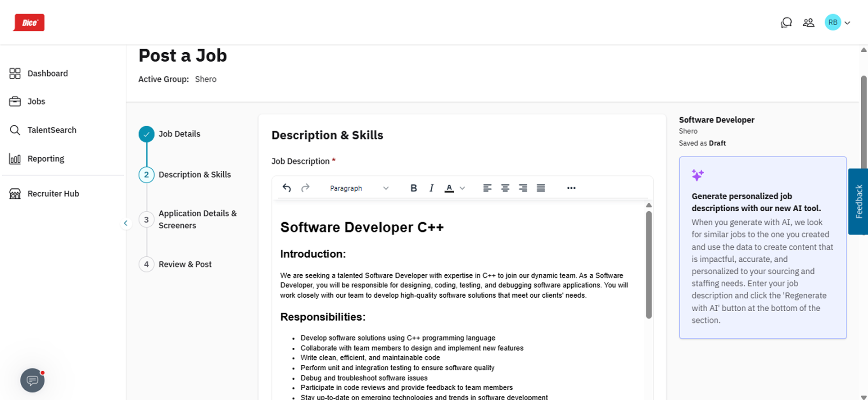Expand the account menu chevron beside RB
The image size is (868, 400).
coord(847,23)
